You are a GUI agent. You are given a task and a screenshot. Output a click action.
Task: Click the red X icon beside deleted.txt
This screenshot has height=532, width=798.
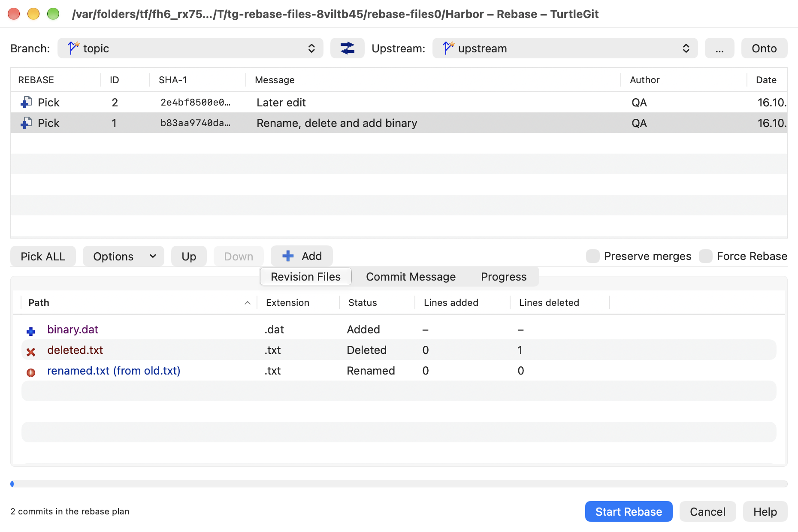tap(31, 352)
